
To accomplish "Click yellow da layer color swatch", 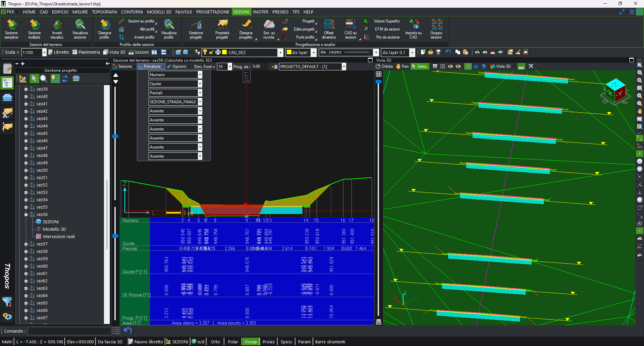I will [289, 52].
